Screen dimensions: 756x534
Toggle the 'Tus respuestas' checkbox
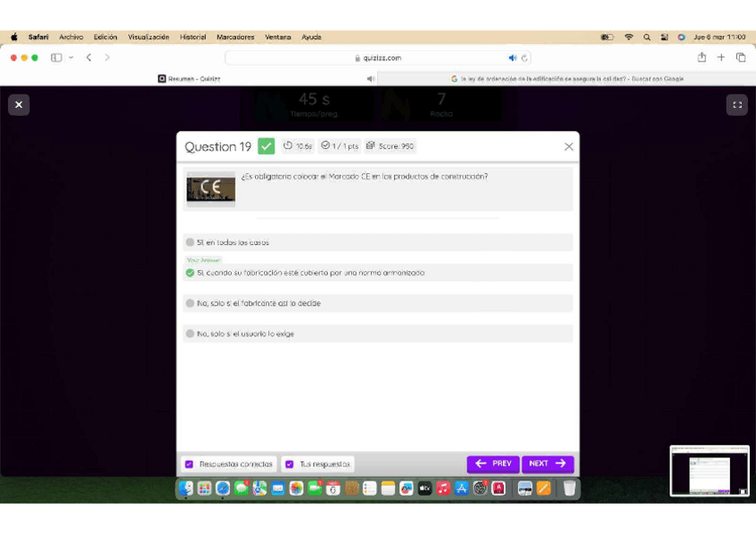click(290, 464)
